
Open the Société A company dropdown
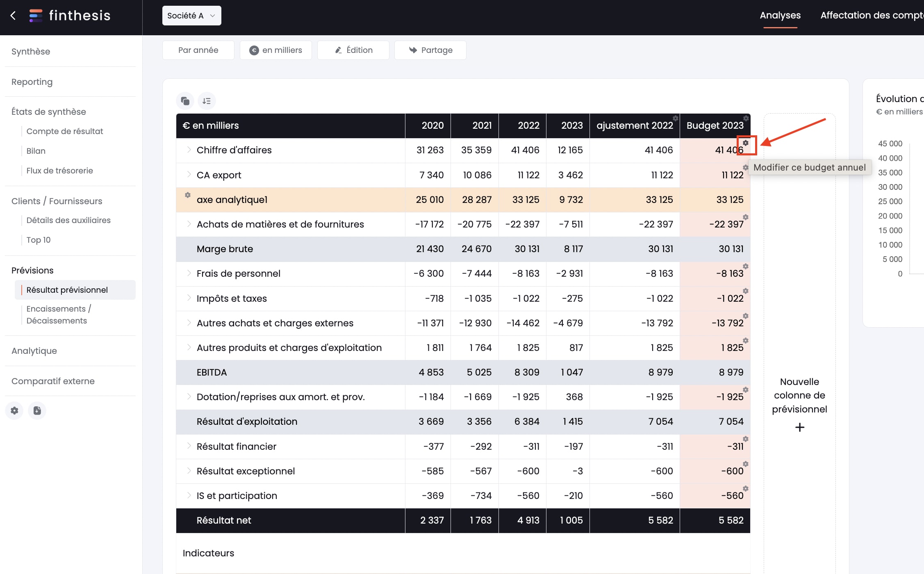190,15
